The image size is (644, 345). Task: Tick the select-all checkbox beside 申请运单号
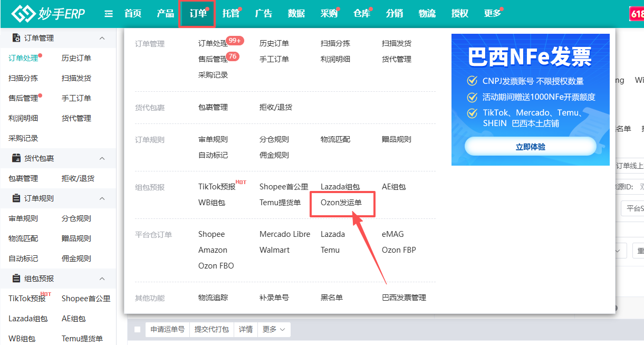pyautogui.click(x=138, y=329)
